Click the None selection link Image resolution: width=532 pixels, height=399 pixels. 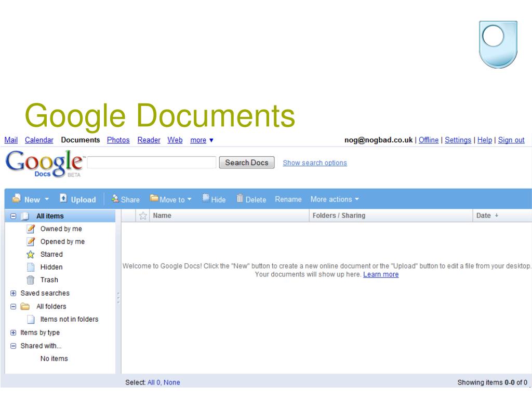click(x=171, y=382)
